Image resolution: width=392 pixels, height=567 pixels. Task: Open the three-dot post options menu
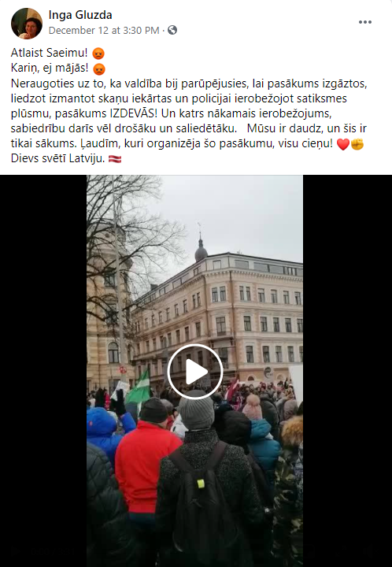pos(365,22)
